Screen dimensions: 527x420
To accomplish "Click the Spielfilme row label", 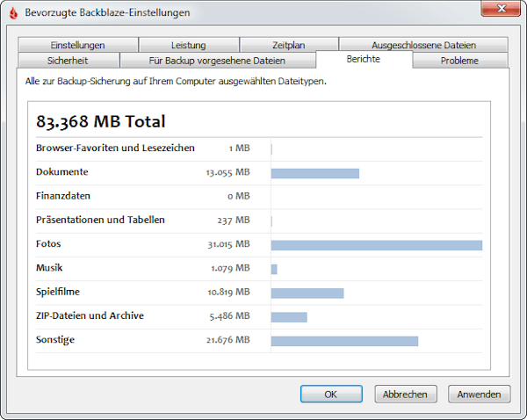I will point(58,292).
